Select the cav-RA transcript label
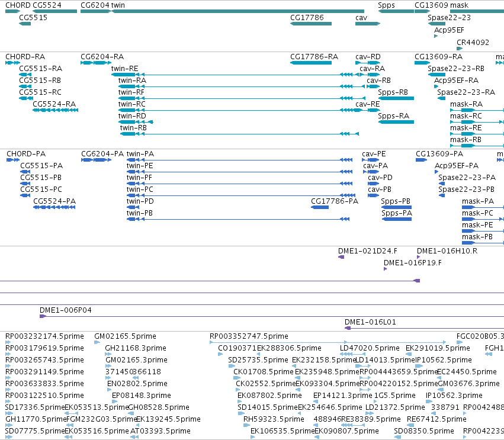 372,69
